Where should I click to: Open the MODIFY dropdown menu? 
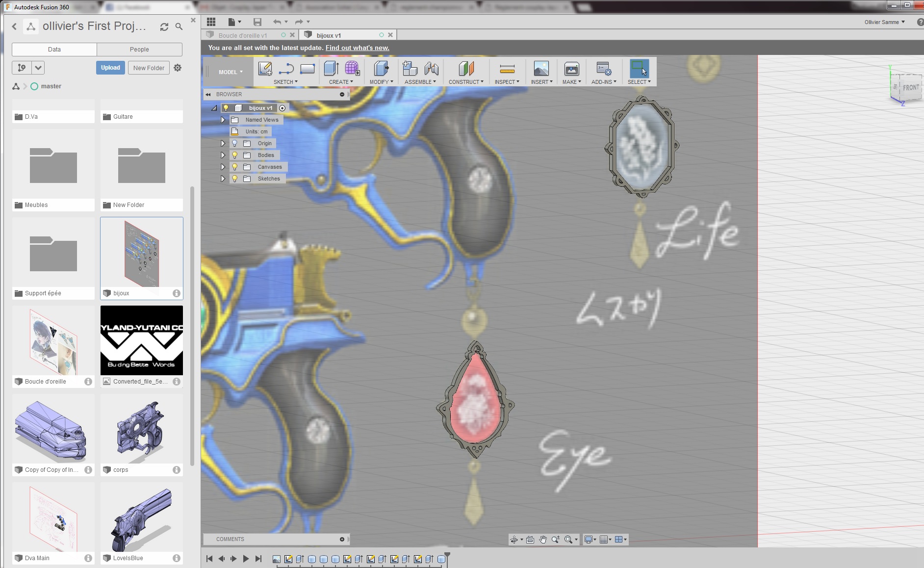coord(381,82)
